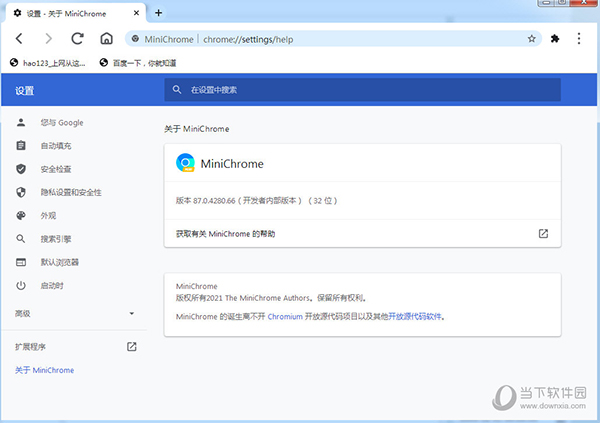Open 自动填充 settings section
The image size is (600, 423).
pyautogui.click(x=56, y=146)
